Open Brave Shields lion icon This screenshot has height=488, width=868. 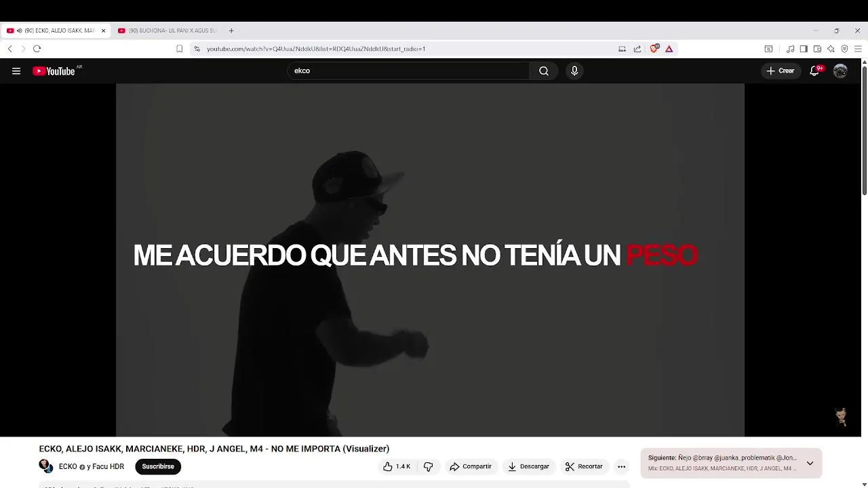coord(654,49)
